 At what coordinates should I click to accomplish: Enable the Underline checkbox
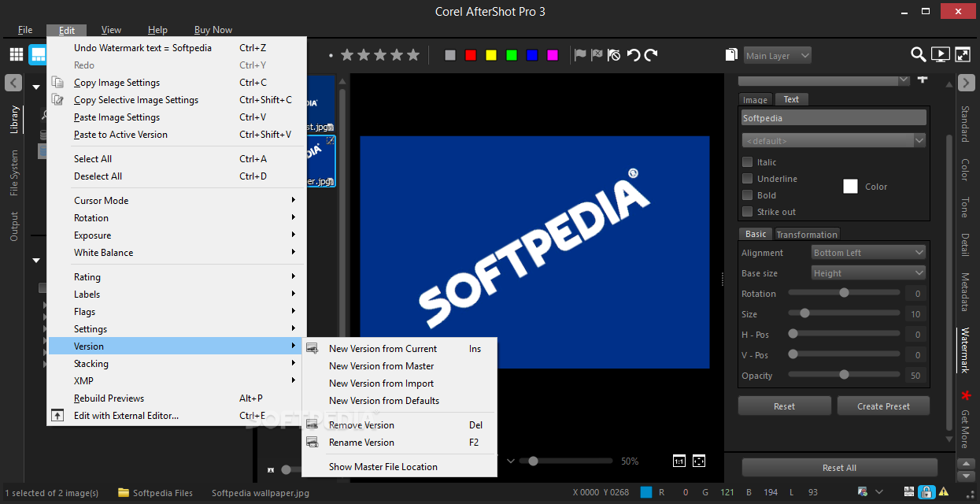(x=747, y=179)
